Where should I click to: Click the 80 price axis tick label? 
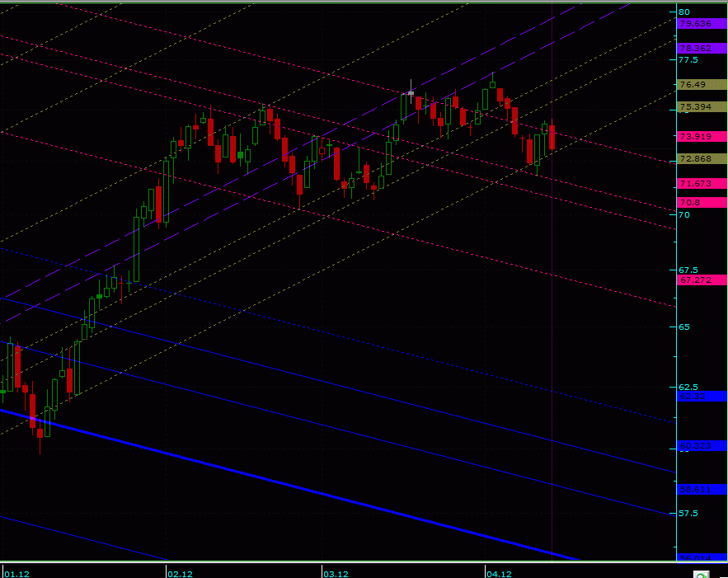[684, 12]
